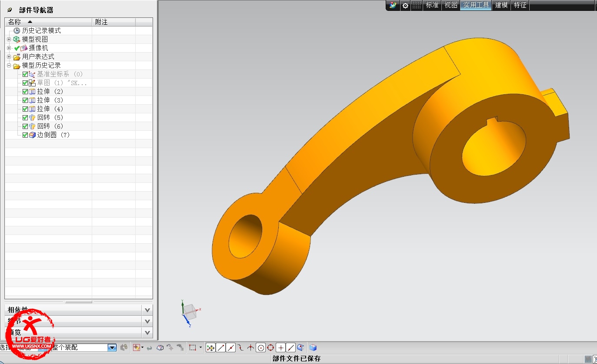Sort by the 名称 column header
This screenshot has width=597, height=364.
[x=48, y=22]
